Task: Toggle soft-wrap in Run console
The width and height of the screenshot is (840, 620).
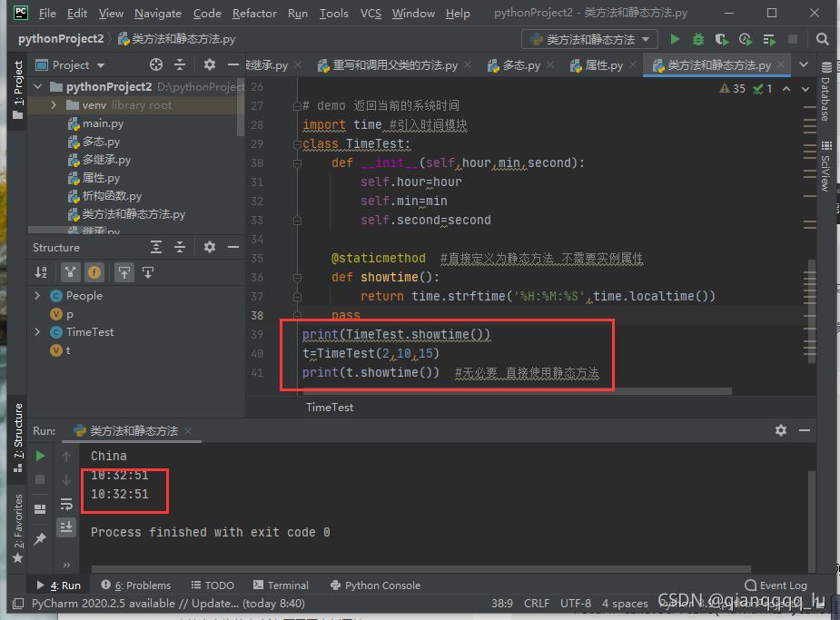Action: click(x=66, y=504)
